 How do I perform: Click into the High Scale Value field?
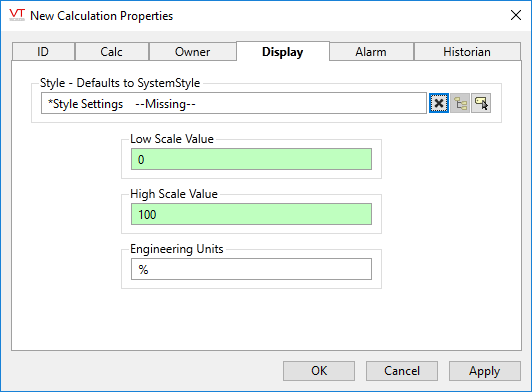(251, 214)
